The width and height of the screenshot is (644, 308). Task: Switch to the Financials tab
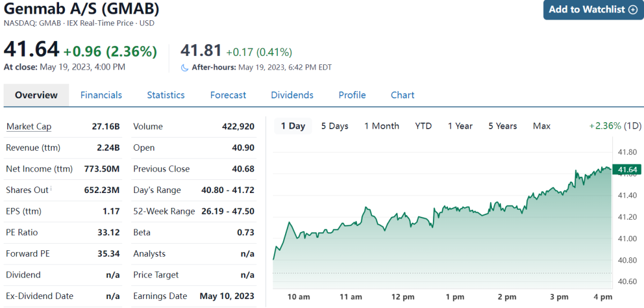101,95
